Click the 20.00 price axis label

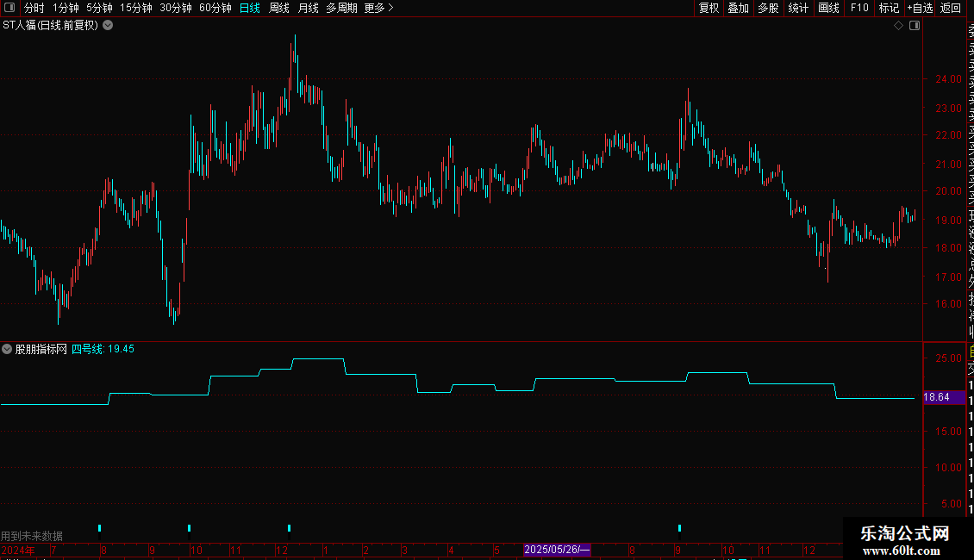[948, 191]
